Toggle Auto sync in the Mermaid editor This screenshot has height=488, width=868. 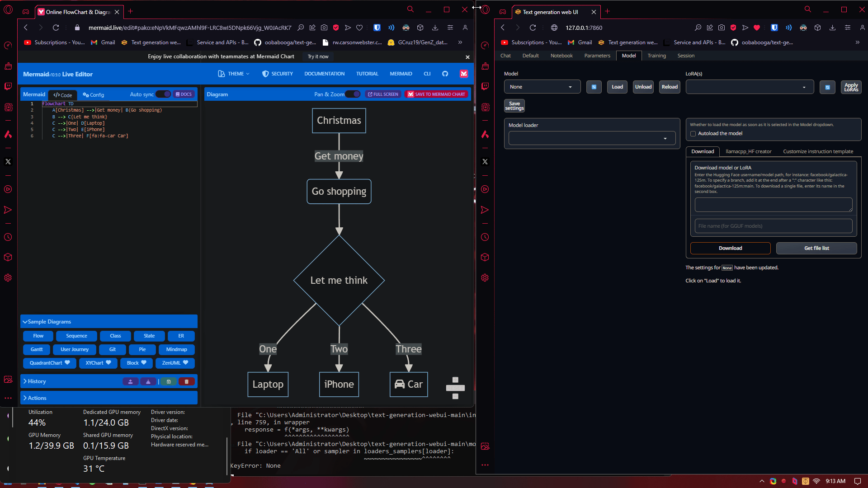164,94
